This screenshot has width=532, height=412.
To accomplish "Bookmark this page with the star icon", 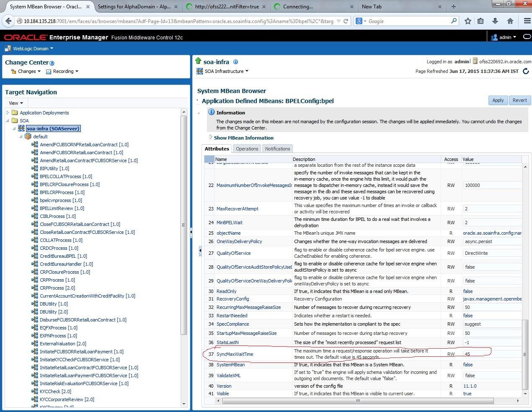I will 468,21.
